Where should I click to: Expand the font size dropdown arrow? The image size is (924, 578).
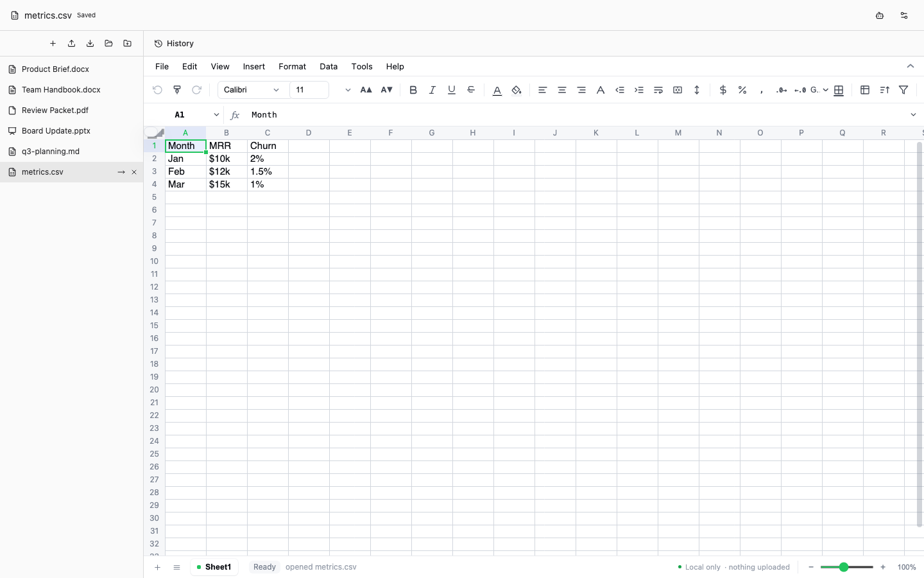point(348,90)
